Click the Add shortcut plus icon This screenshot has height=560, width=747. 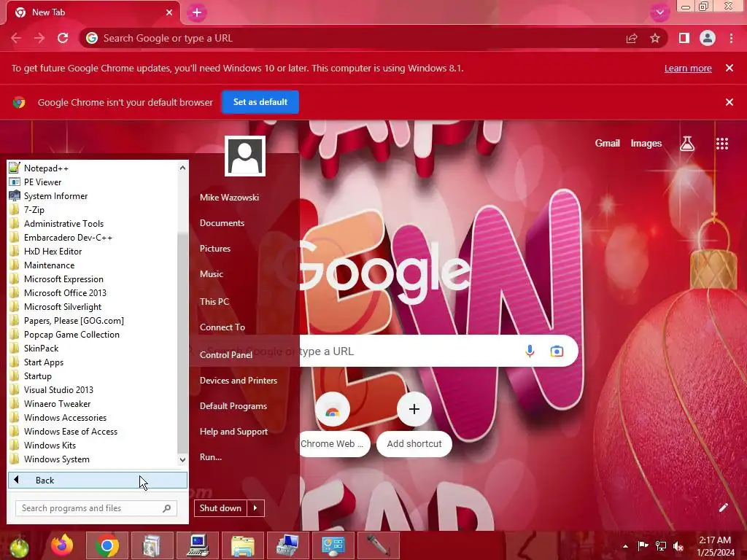414,409
